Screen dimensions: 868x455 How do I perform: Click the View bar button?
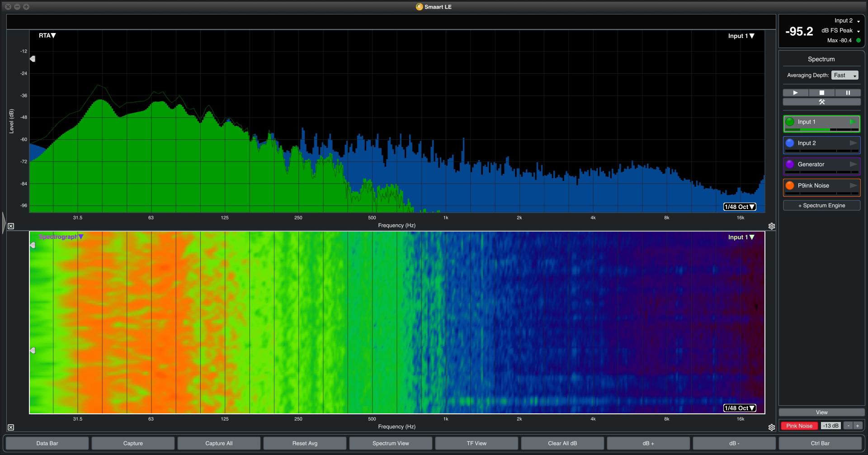point(822,412)
